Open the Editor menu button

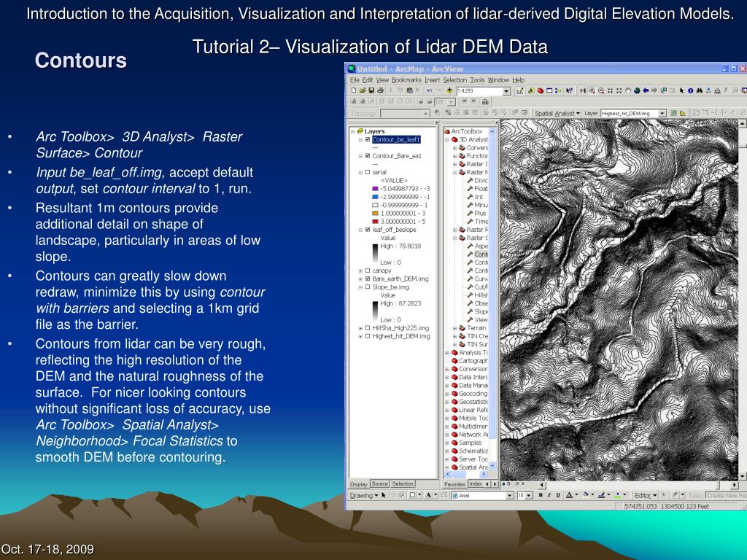[646, 495]
